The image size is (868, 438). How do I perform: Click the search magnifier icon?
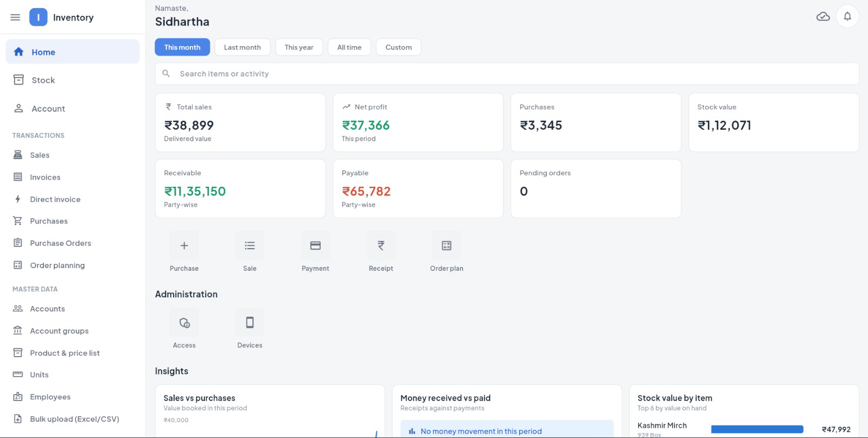[166, 73]
